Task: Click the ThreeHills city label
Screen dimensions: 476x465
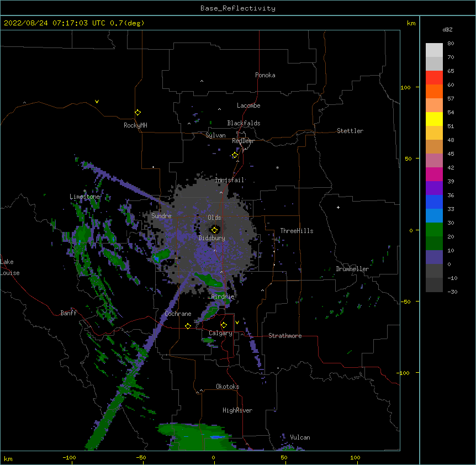Action: coord(297,231)
